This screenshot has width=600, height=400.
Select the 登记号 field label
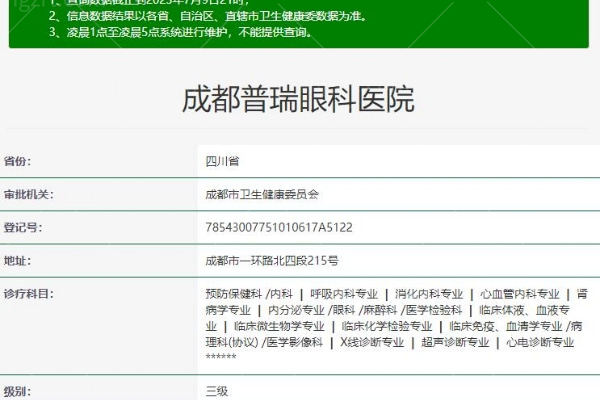[22, 227]
